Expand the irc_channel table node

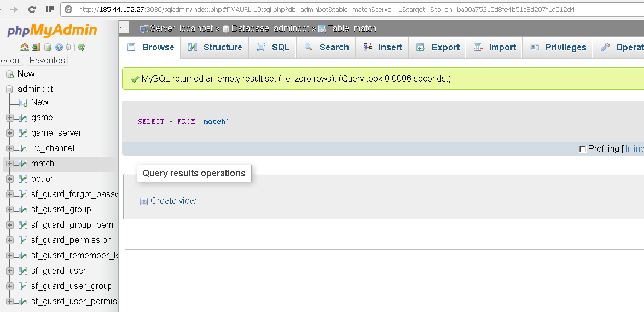coord(10,148)
